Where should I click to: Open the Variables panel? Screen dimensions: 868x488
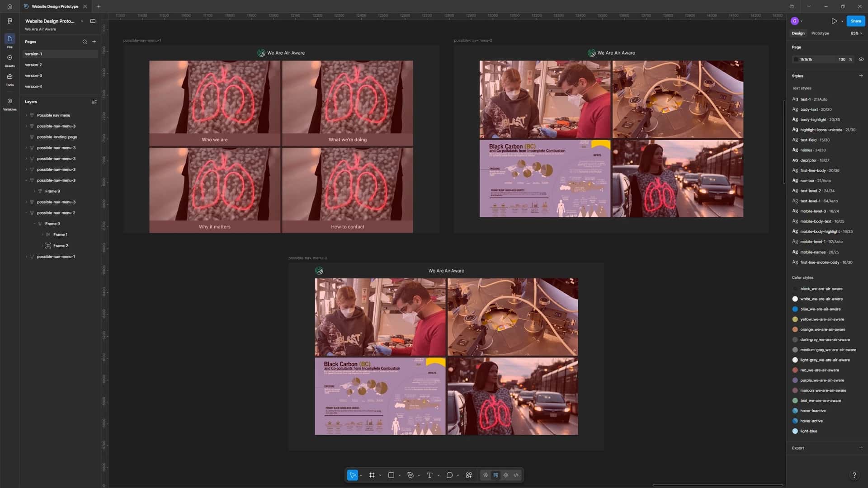[x=9, y=104]
